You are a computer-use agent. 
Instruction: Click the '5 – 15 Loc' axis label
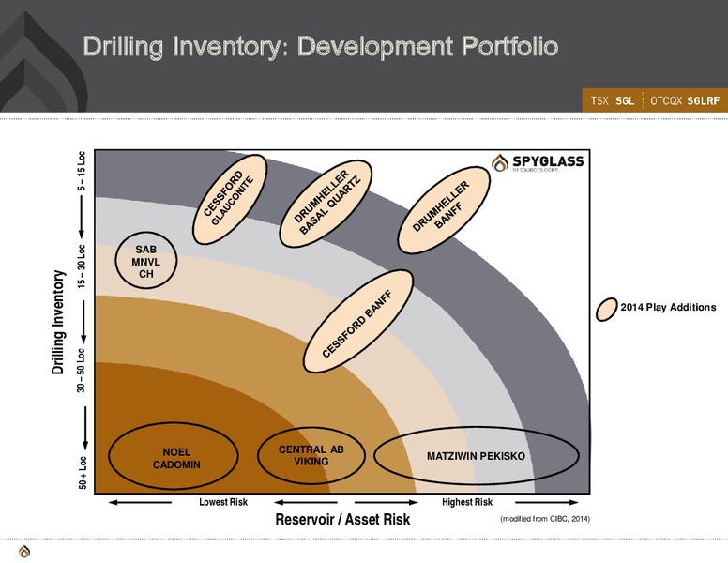(82, 171)
